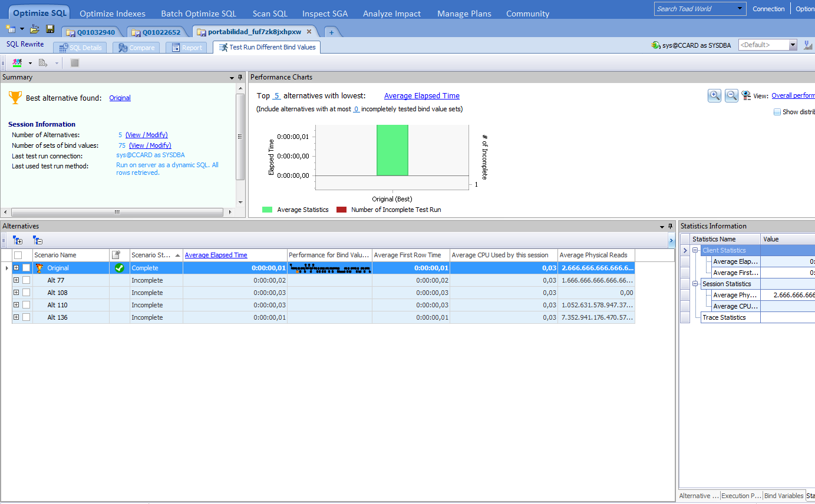
Task: Click View / Modify for bind value sets
Action: point(150,145)
